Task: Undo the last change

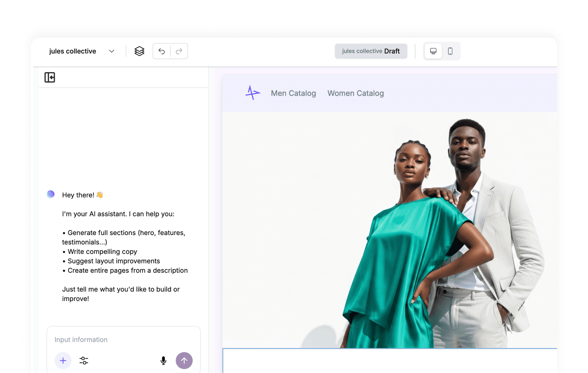Action: [162, 51]
